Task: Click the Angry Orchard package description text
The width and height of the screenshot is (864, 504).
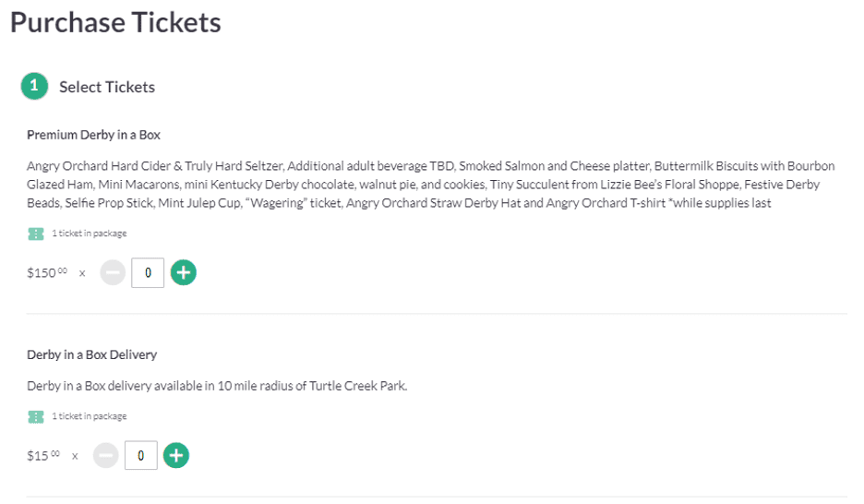Action: tap(431, 185)
